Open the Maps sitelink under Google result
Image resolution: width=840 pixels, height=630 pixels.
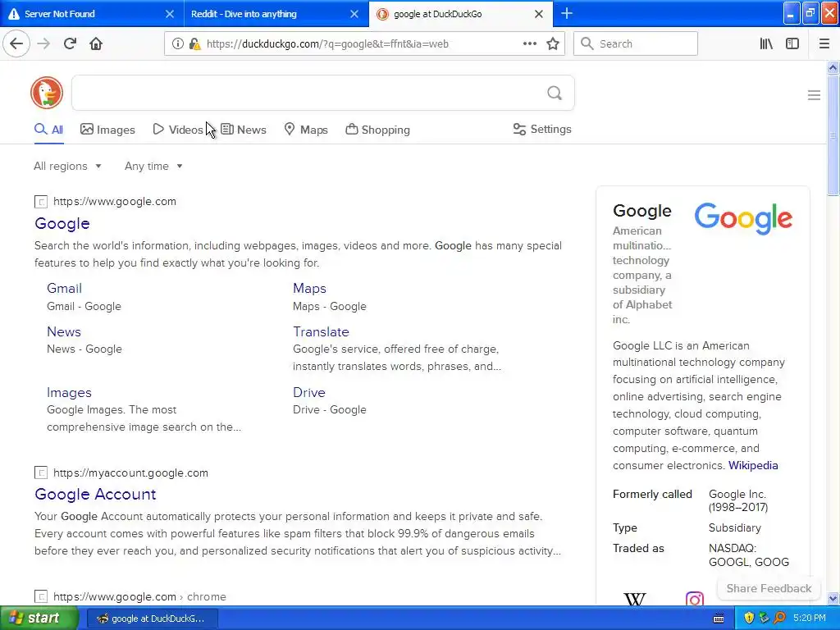[x=309, y=288]
